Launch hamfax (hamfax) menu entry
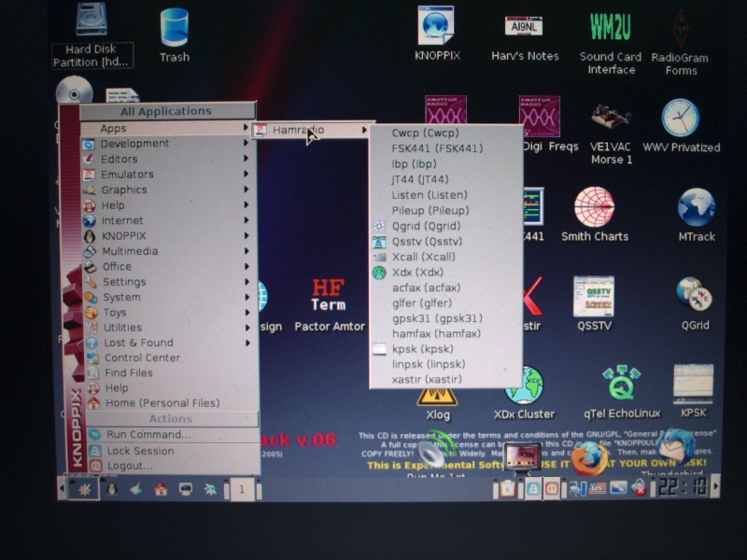Screen dimensions: 747x560 [446, 333]
